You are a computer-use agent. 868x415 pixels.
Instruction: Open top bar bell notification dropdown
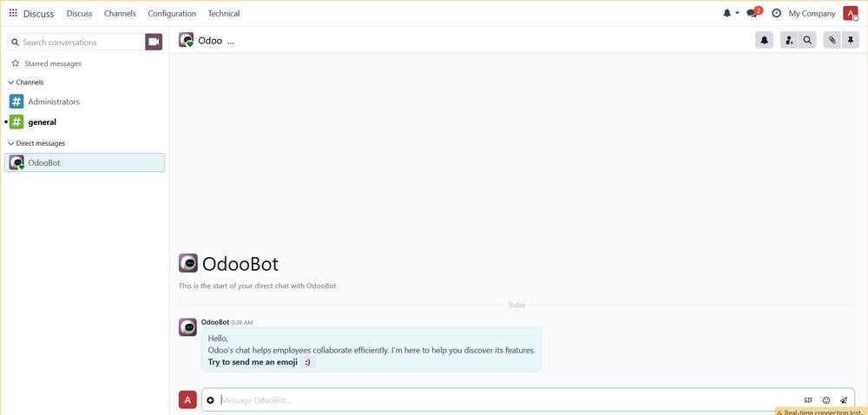tap(731, 13)
